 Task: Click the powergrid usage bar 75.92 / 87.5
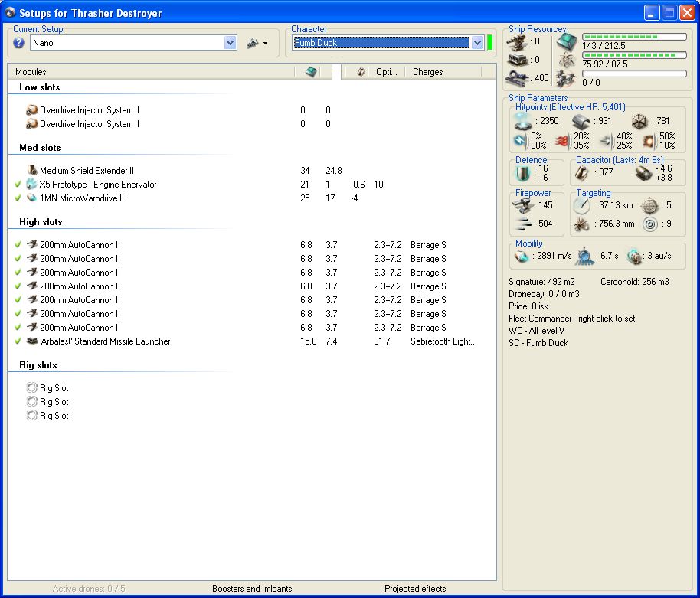tap(634, 55)
